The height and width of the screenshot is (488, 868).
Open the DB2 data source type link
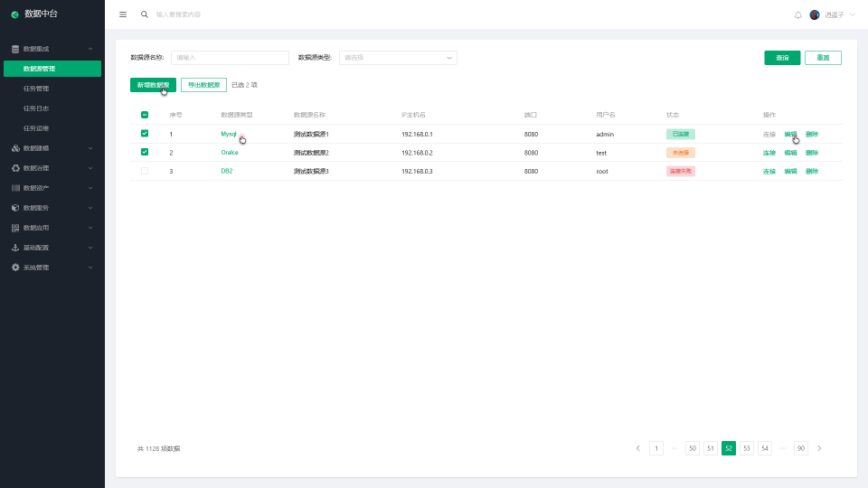226,171
